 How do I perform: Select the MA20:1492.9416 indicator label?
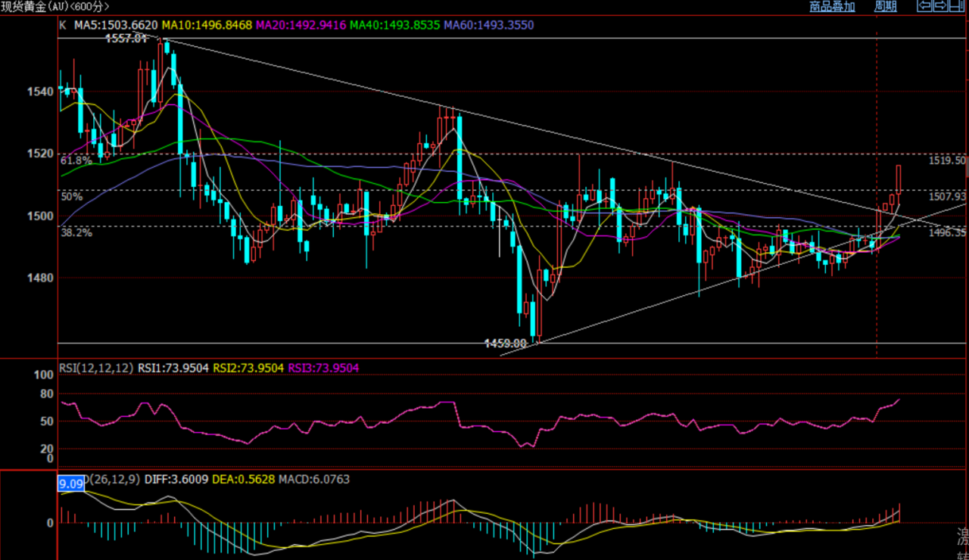tap(301, 25)
